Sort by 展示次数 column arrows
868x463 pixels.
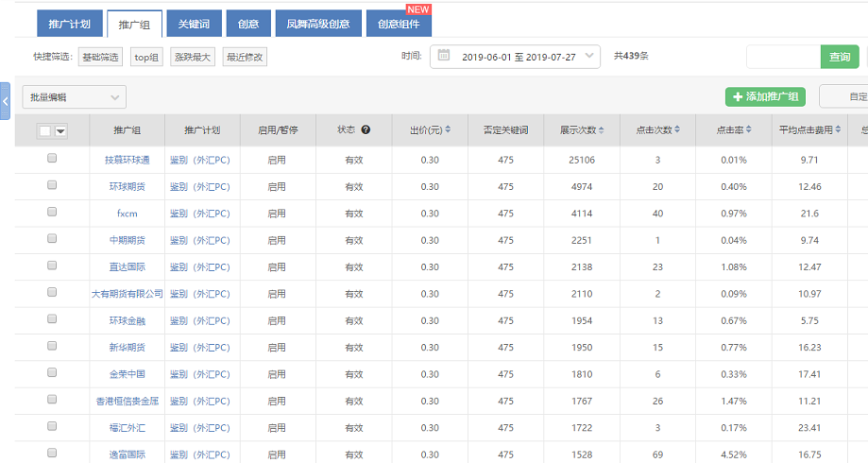point(602,129)
